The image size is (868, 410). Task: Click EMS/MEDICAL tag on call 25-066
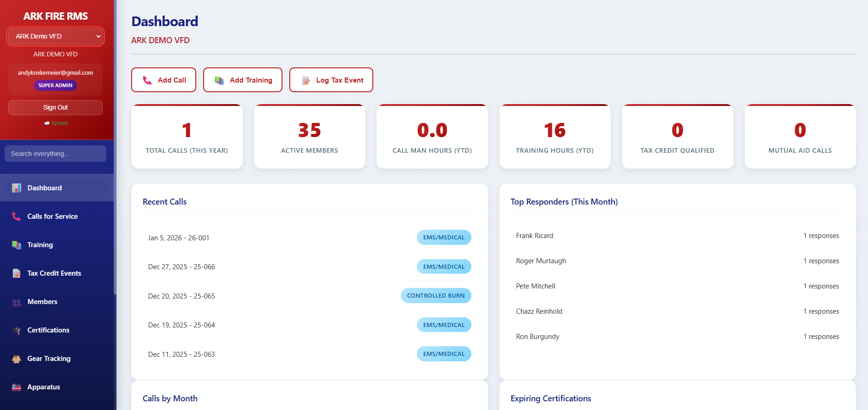[444, 266]
